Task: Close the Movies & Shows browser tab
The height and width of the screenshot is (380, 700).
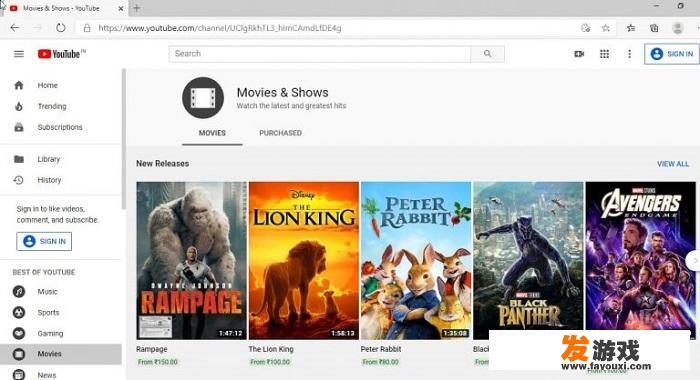Action: coord(121,8)
